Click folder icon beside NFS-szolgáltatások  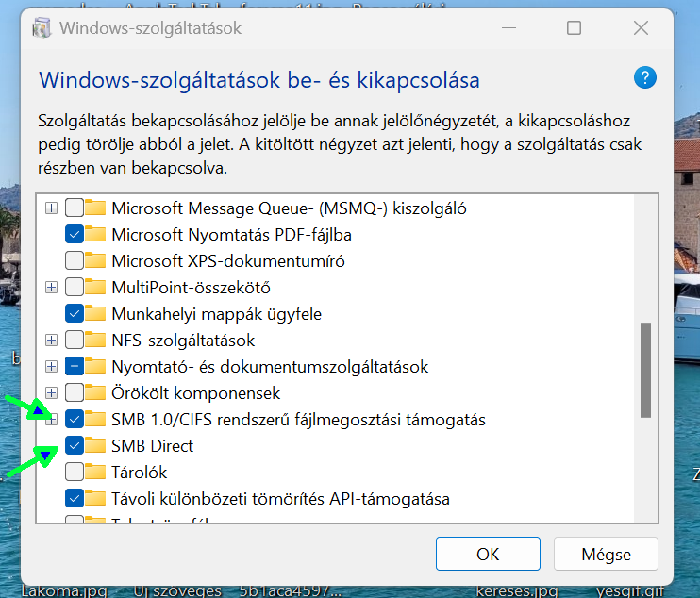[95, 340]
